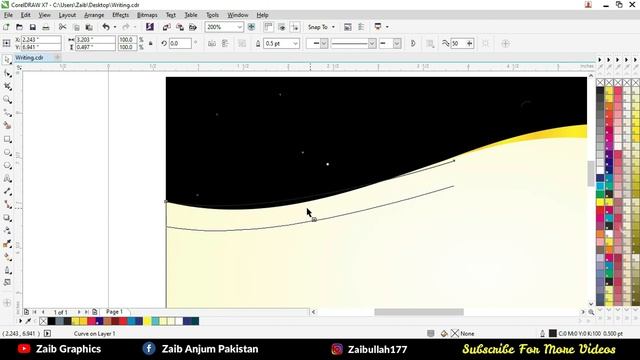
Task: Click the Cut scissors icon
Action: click(62, 27)
